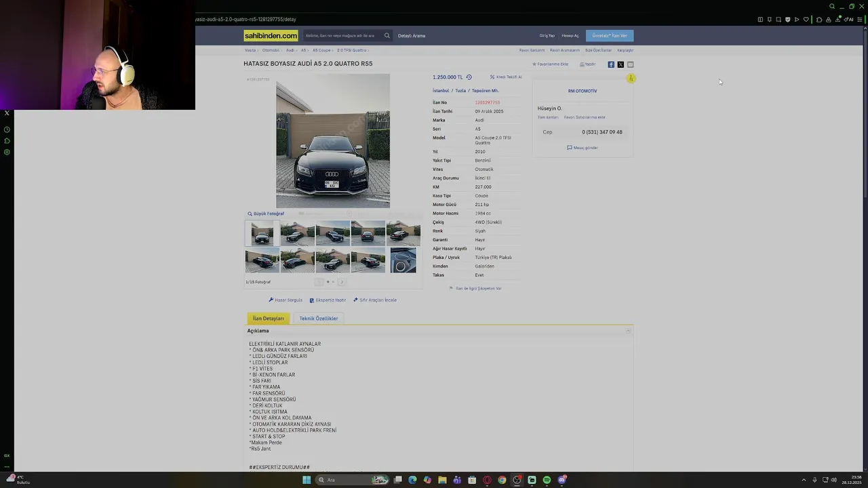
Task: Click the 2.0 TFSI Quattro breadcrumb
Action: [x=351, y=50]
